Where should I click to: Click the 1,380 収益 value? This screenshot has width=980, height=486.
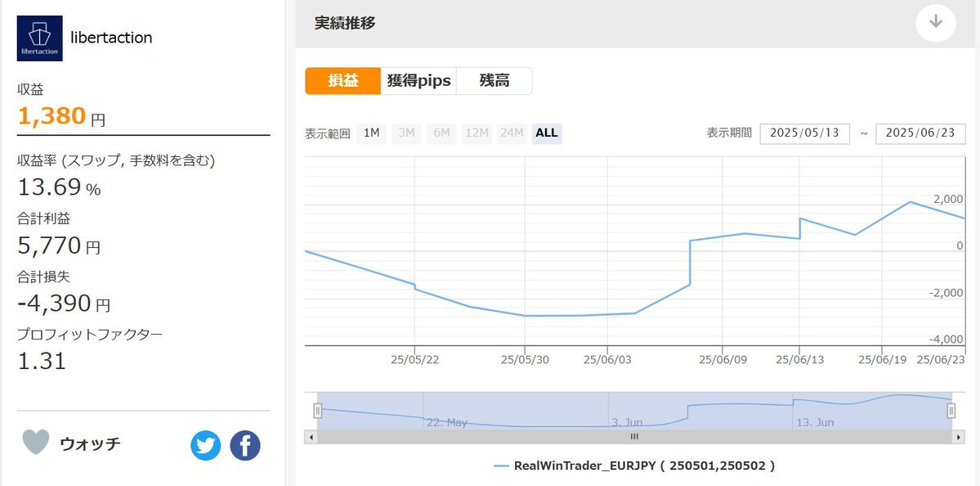(51, 115)
